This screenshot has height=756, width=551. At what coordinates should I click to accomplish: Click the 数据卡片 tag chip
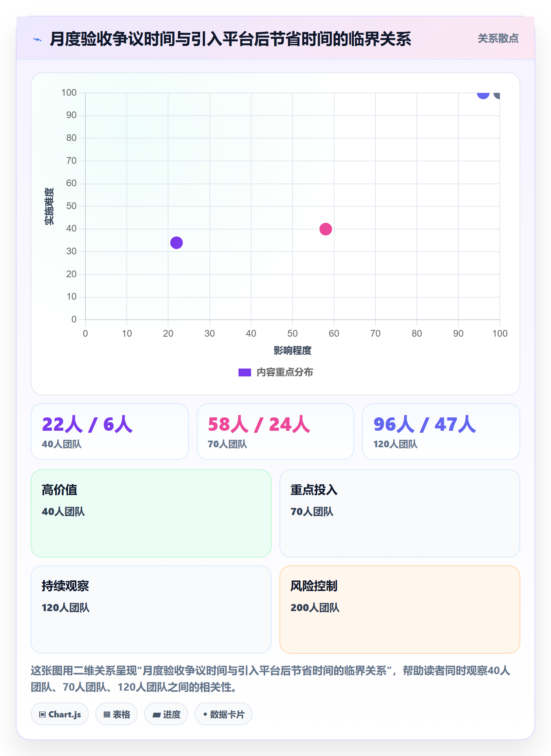coord(224,714)
